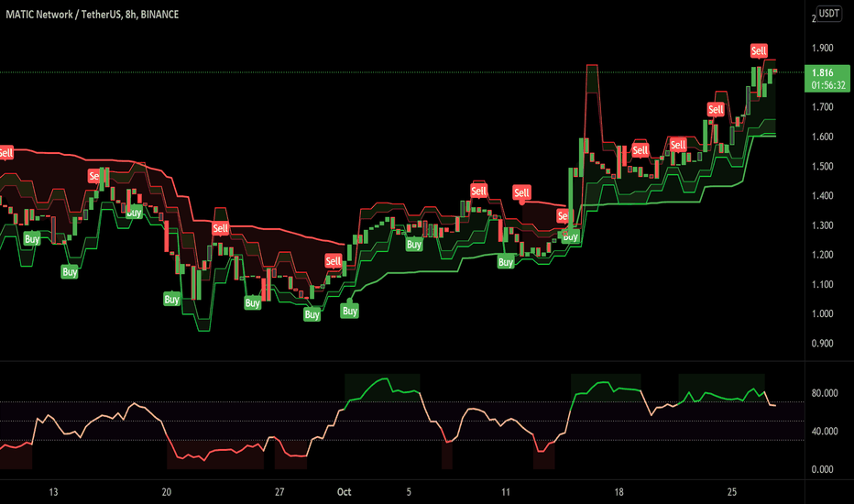854x504 pixels.
Task: Select the oscillator 80.000 scale label
Action: [x=825, y=393]
